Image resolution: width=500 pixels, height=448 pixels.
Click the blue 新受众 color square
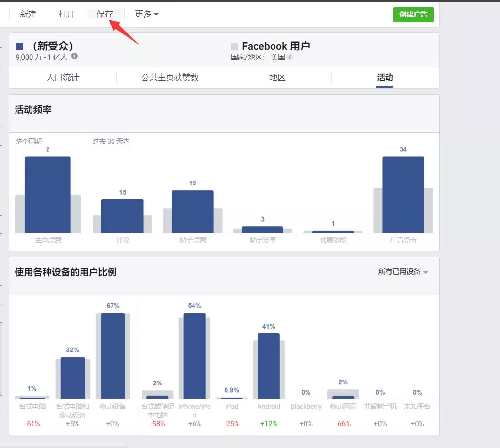pyautogui.click(x=19, y=47)
